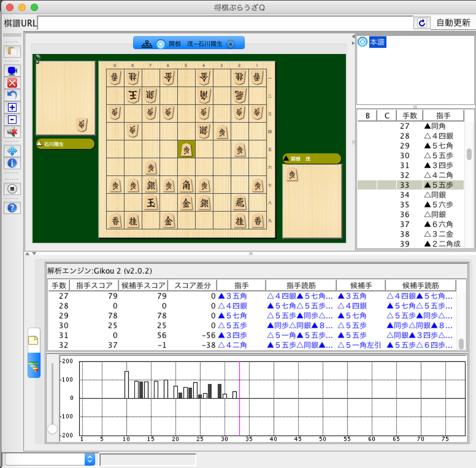The width and height of the screenshot is (476, 468).
Task: Click the 指手スコア column header
Action: 94,285
